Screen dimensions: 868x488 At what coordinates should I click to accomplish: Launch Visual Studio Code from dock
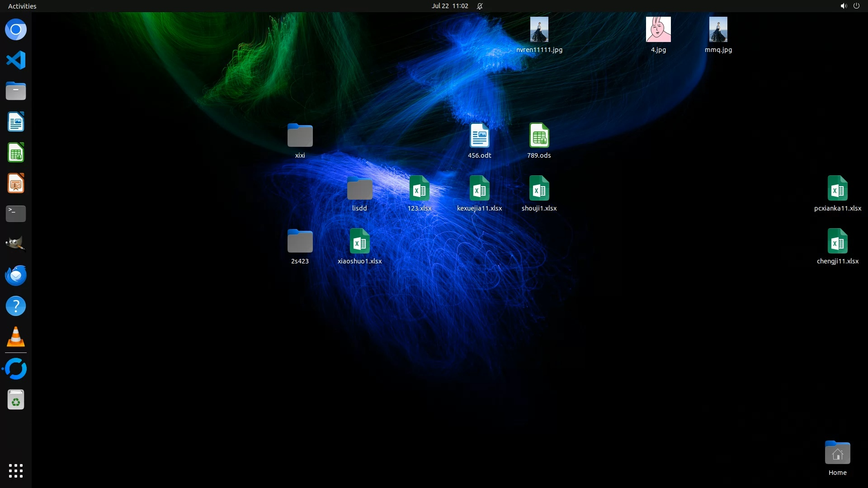pos(16,60)
